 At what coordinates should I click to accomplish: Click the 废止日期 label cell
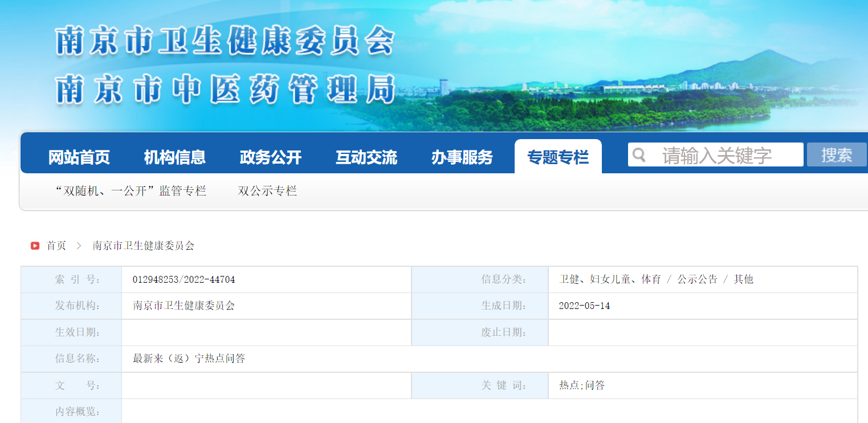click(480, 332)
